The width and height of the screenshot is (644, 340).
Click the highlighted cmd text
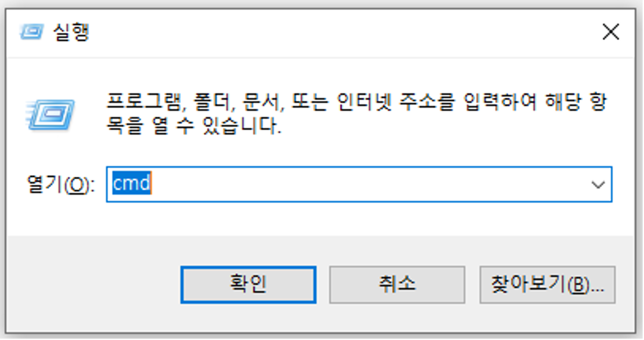point(132,183)
